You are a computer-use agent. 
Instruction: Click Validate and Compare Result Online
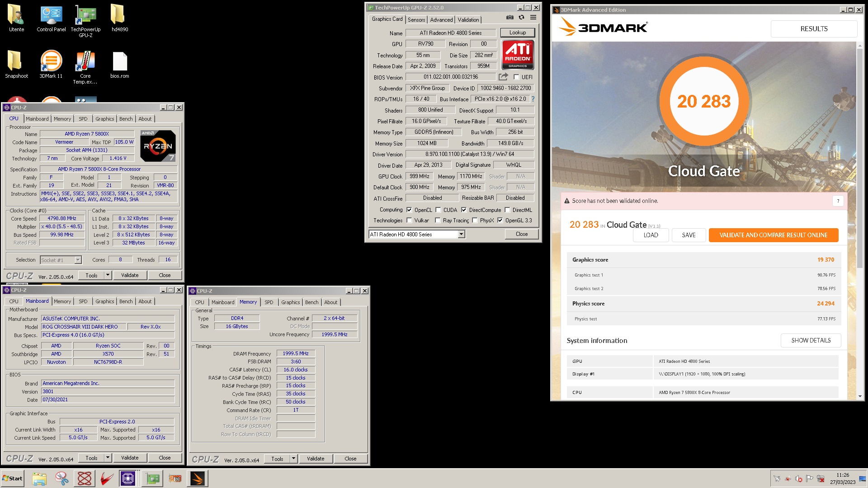point(773,235)
